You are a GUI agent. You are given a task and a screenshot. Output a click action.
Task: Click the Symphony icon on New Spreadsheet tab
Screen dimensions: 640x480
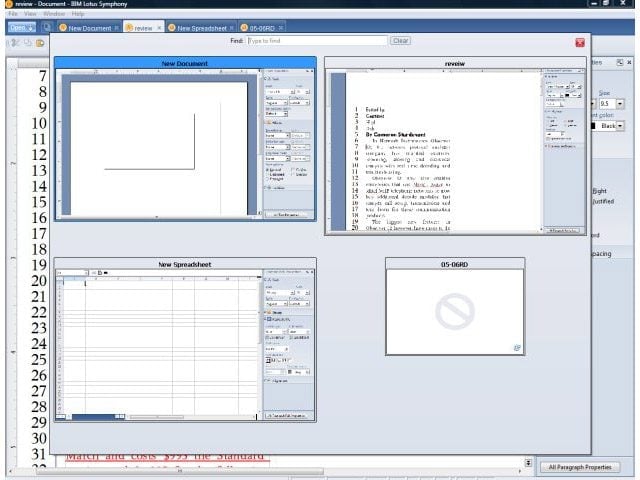coord(172,28)
